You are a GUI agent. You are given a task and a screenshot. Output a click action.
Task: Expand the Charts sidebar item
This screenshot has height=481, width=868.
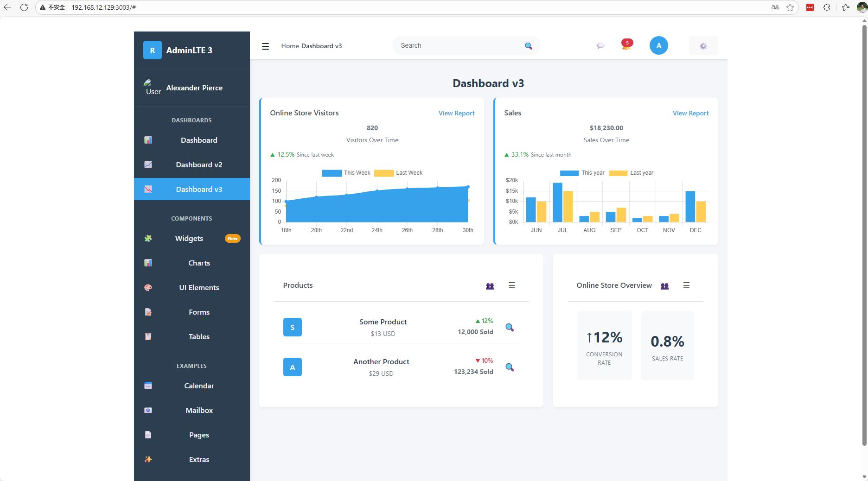click(199, 263)
